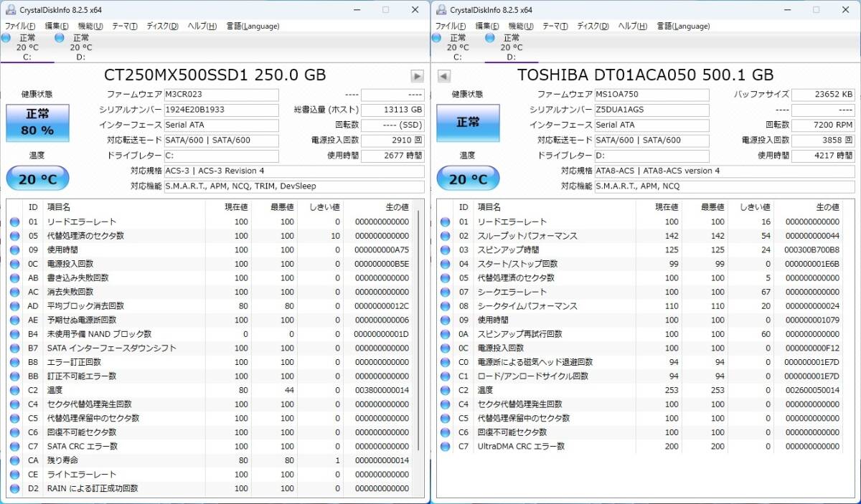Image resolution: width=861 pixels, height=504 pixels.
Task: Click raw value 003800000014
Action: click(382, 391)
